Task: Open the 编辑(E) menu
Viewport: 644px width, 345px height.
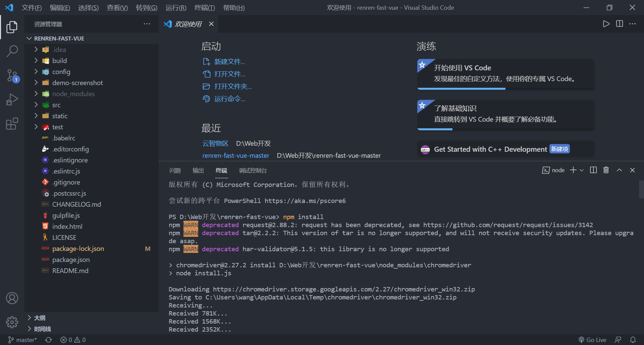Action: point(60,7)
